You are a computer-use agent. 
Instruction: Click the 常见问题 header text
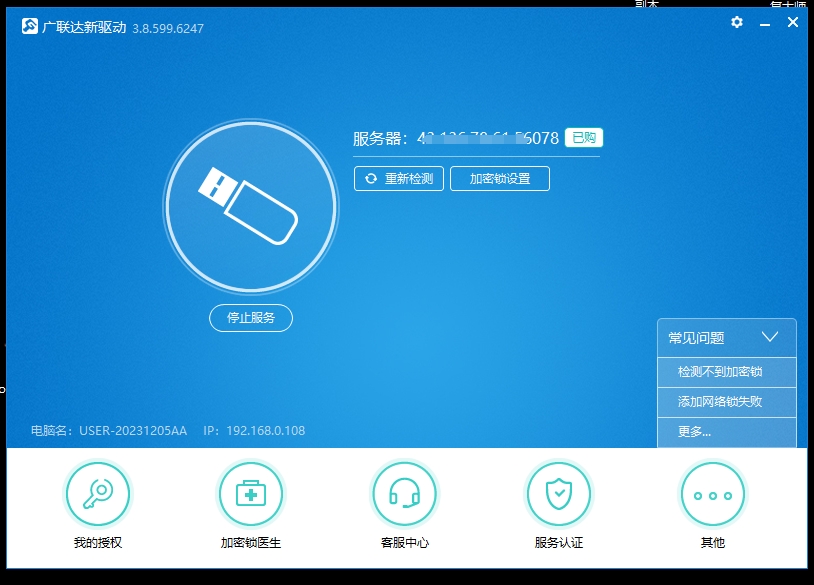coord(696,338)
